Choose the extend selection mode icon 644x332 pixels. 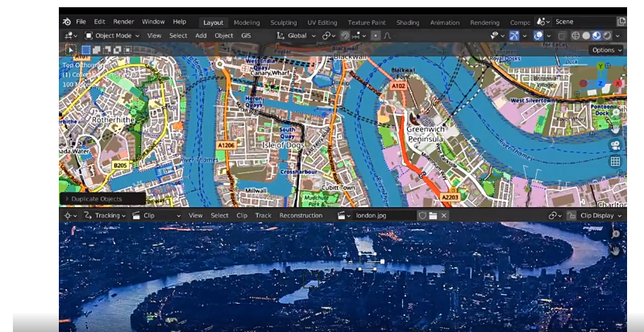click(97, 50)
